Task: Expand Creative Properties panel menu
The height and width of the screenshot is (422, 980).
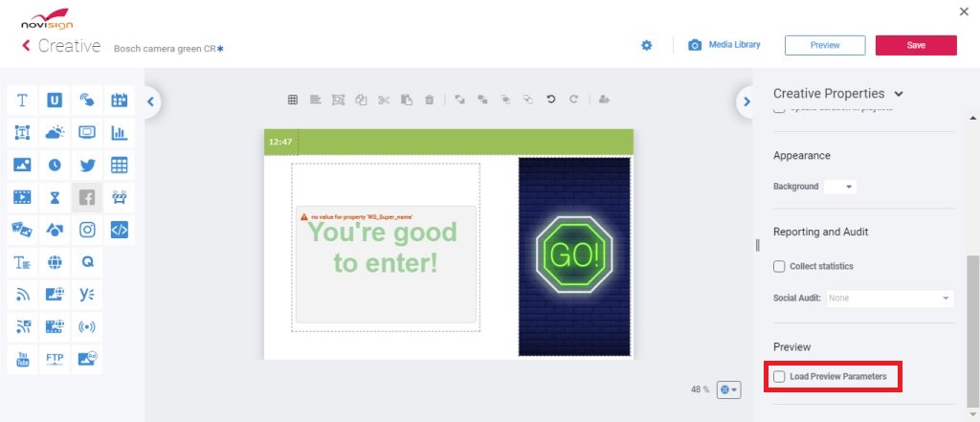Action: 899,94
